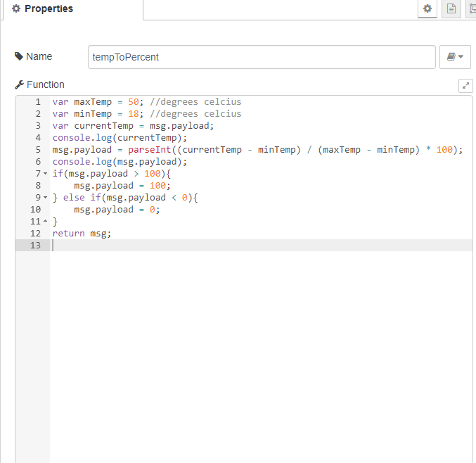Click line number 5 in the gutter
Viewport: 476px width, 463px height.
tap(38, 149)
